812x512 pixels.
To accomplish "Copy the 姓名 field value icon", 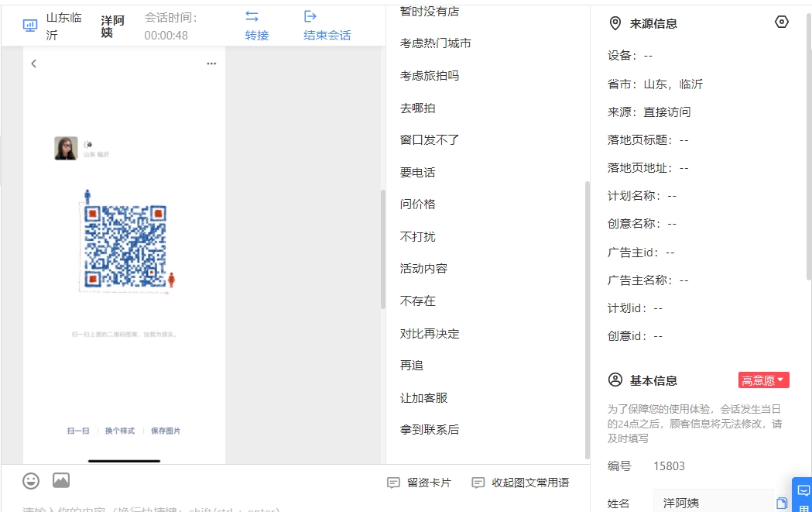I will (782, 503).
